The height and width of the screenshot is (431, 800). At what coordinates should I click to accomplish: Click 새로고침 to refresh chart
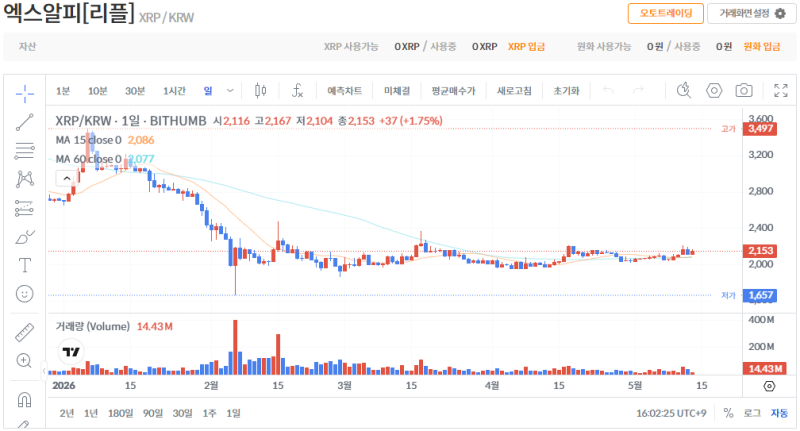514,91
